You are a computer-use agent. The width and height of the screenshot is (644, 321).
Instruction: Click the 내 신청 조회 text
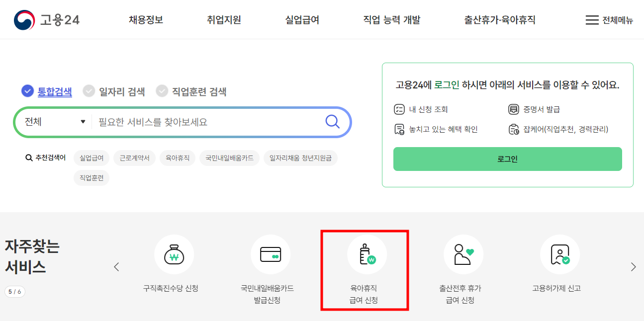(428, 109)
